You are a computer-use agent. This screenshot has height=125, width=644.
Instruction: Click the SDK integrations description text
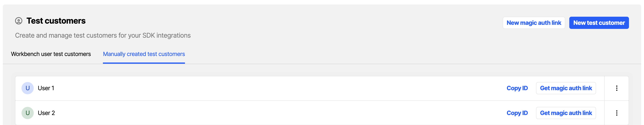coord(103,36)
